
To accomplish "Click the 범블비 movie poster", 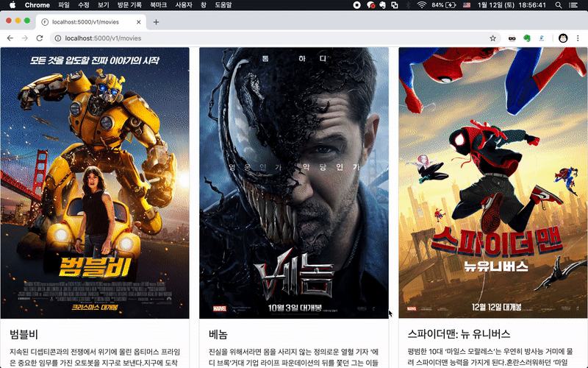I will (x=95, y=183).
